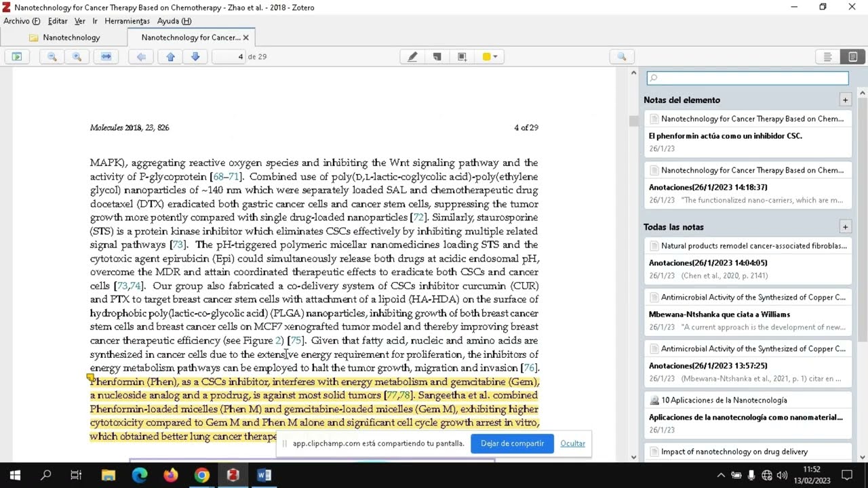The image size is (868, 488).
Task: Go to previous page arrow
Action: click(170, 57)
